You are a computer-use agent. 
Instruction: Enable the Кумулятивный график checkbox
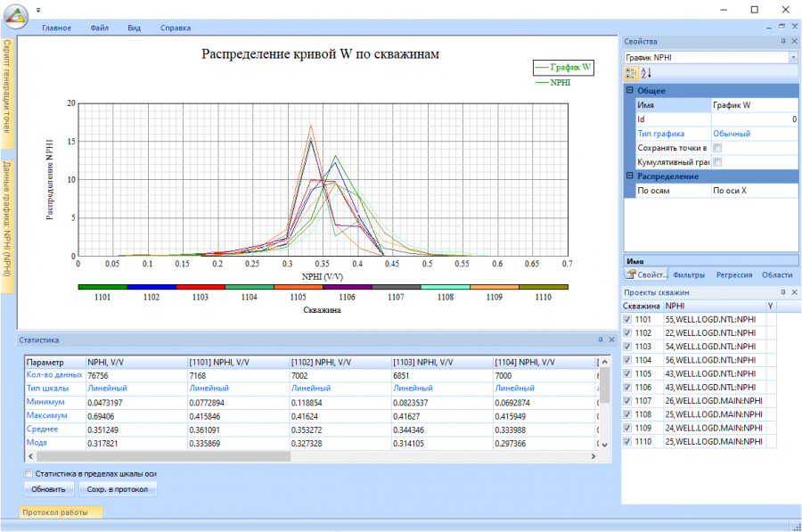coord(717,162)
